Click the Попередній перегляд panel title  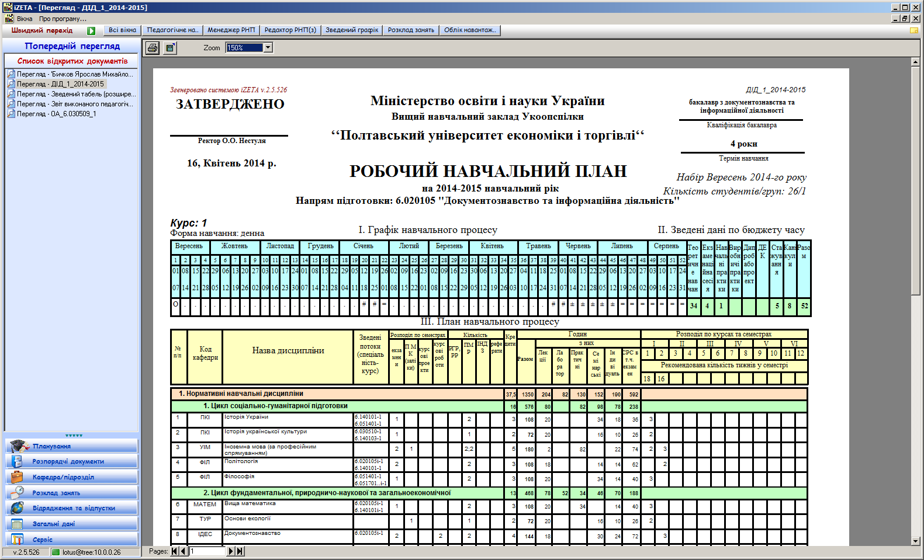pyautogui.click(x=72, y=46)
